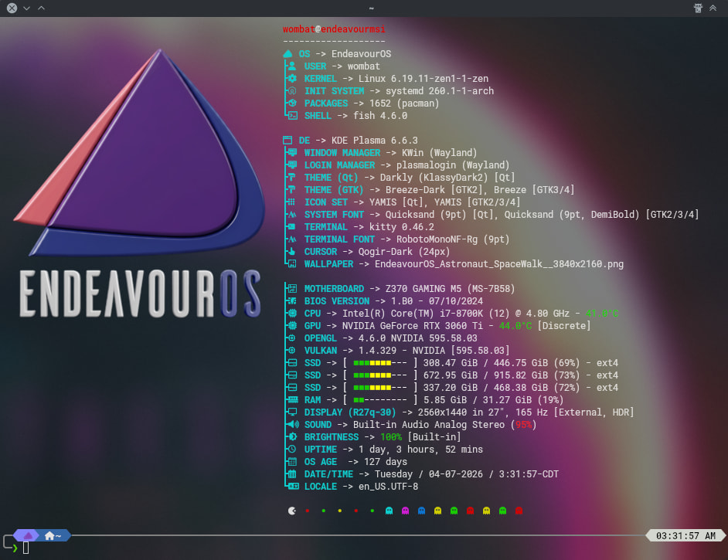Click the first SSD usage bar at 69%
This screenshot has width=728, height=560.
(x=379, y=363)
